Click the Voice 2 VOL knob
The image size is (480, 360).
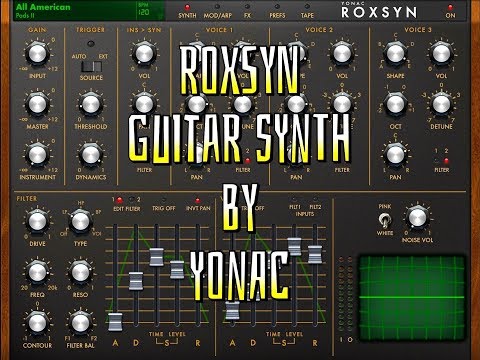(x=342, y=53)
